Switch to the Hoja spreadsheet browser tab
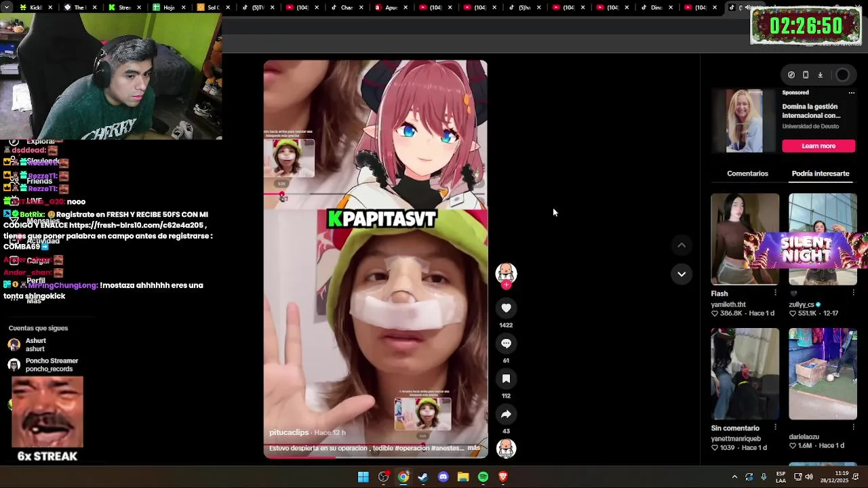868x488 pixels. click(170, 7)
